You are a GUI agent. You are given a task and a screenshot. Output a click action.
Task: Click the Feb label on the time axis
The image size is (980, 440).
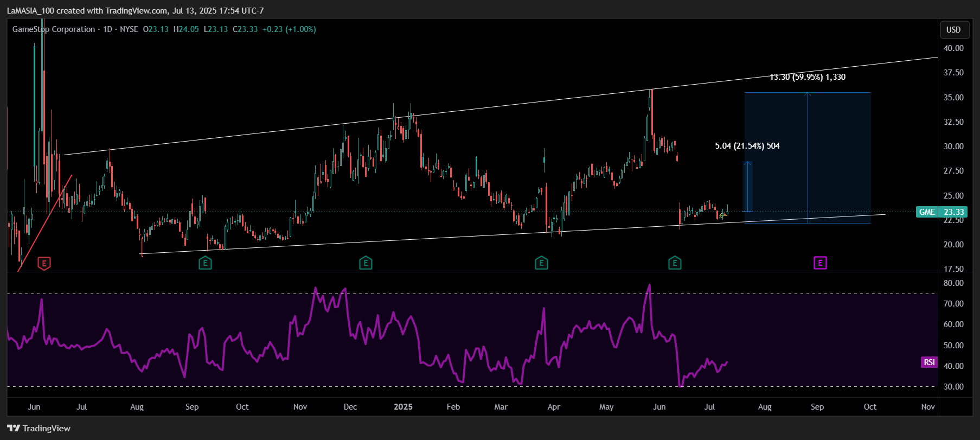pos(453,407)
